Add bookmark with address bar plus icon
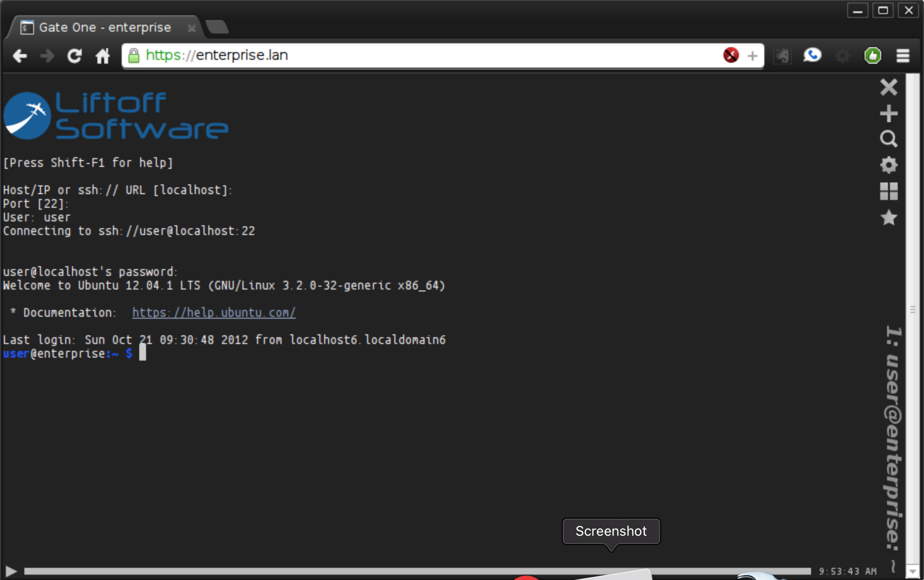924x580 pixels. tap(752, 56)
